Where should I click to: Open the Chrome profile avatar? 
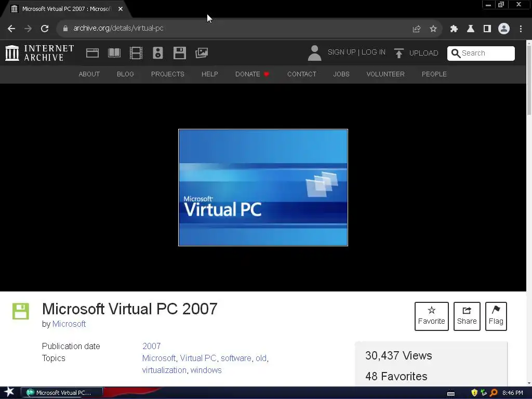point(504,29)
